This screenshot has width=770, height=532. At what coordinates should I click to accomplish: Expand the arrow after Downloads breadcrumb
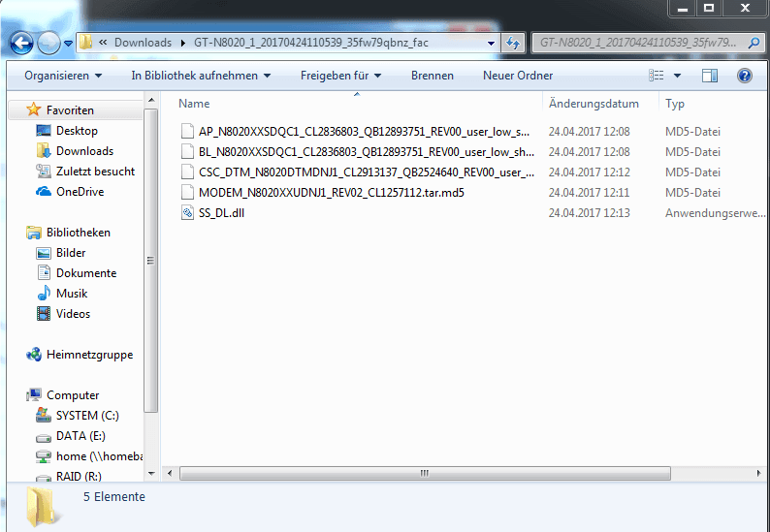coord(183,43)
